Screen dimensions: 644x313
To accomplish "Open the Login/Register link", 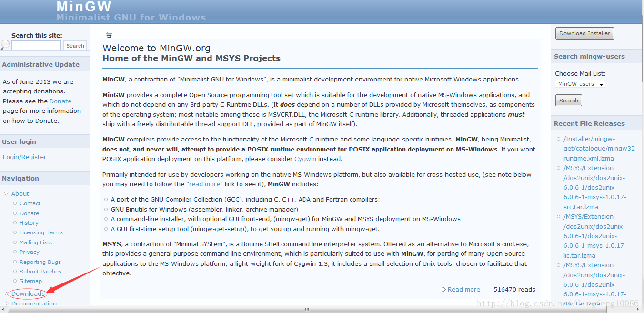I will (x=24, y=157).
